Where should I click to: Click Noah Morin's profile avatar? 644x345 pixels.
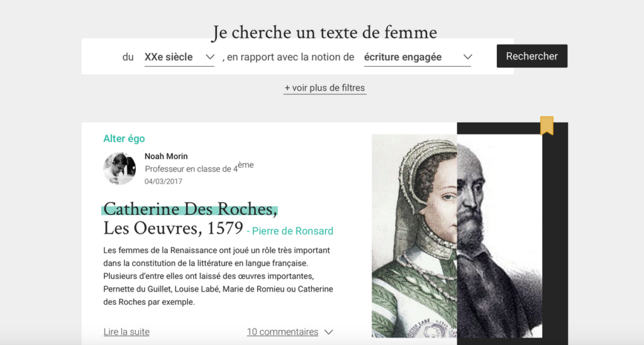tap(119, 168)
